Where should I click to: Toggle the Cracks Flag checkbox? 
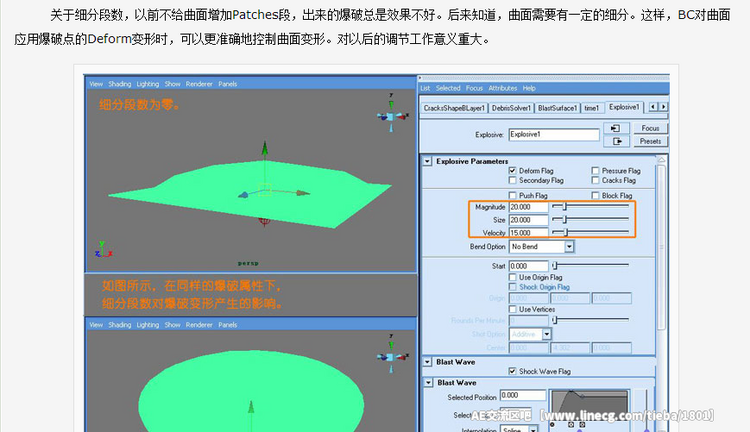pos(595,180)
